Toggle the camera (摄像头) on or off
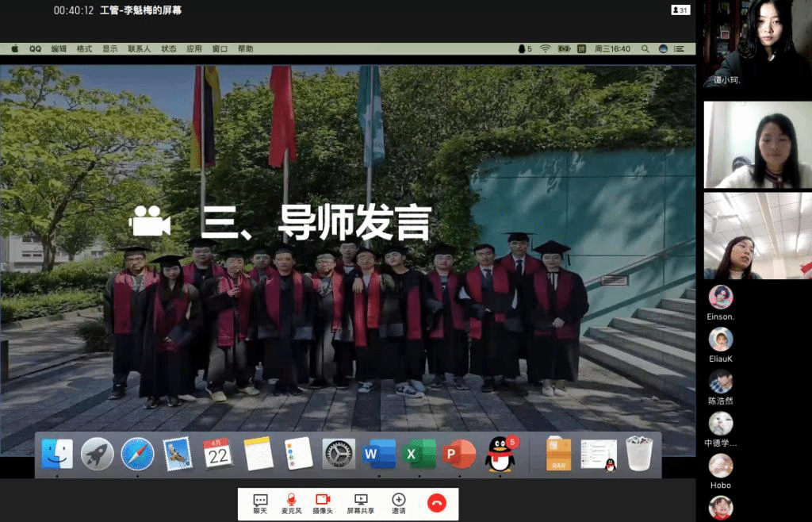 coord(323,503)
